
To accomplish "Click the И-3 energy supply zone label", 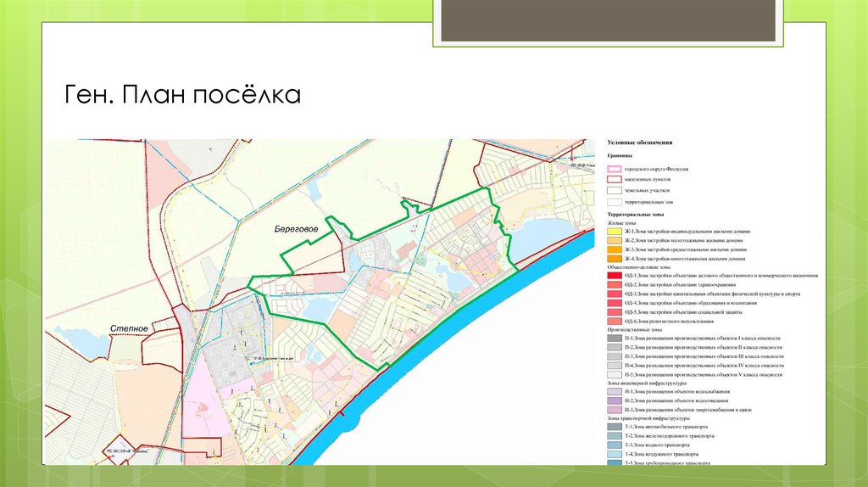I will pyautogui.click(x=687, y=409).
